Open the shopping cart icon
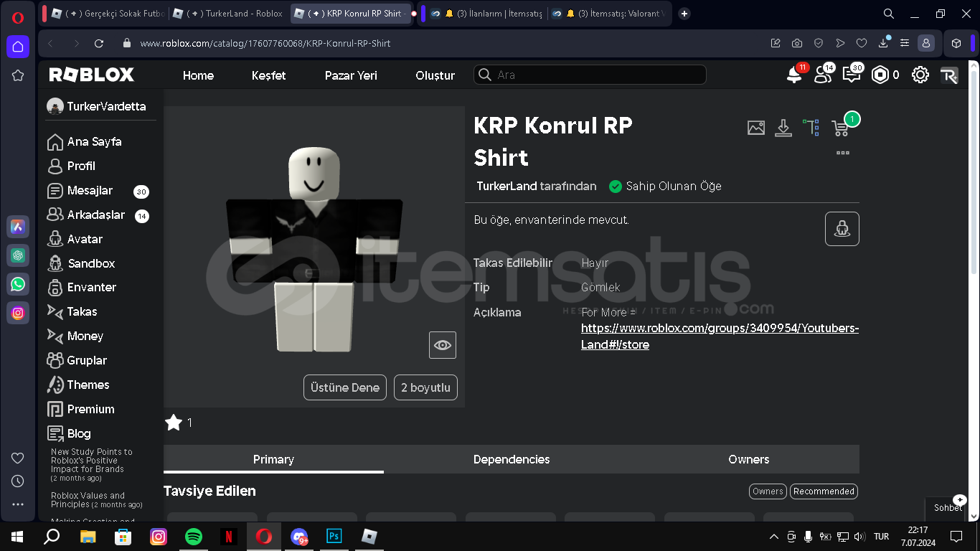The image size is (980, 551). tap(840, 128)
